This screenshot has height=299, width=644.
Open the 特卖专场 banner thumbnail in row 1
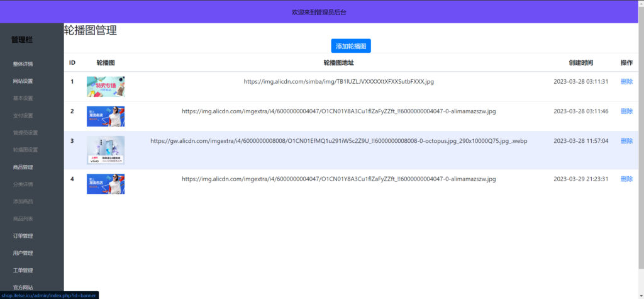click(106, 86)
